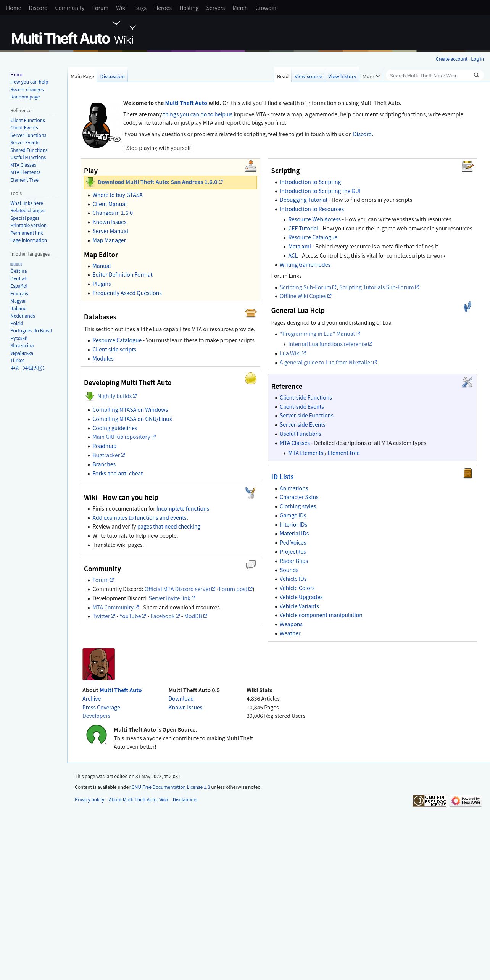The width and height of the screenshot is (490, 980).
Task: Open Introduction to Scripting the GUI
Action: coord(320,191)
